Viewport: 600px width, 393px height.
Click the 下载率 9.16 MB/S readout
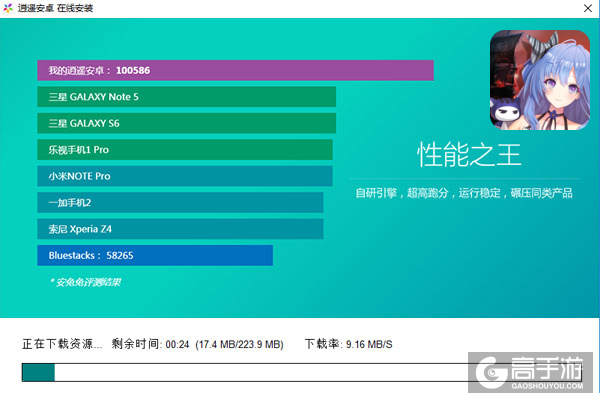point(348,344)
